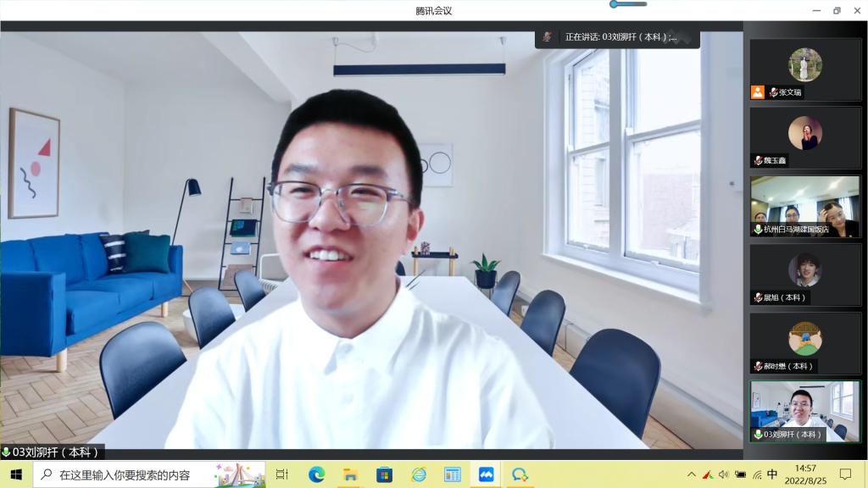Click the speaker avatar in the 正在讲话 banner
Image resolution: width=868 pixels, height=488 pixels.
[548, 36]
